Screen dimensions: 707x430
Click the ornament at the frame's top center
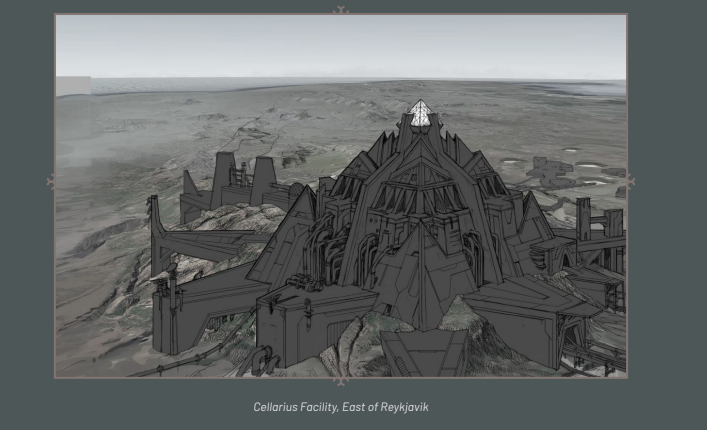click(341, 11)
